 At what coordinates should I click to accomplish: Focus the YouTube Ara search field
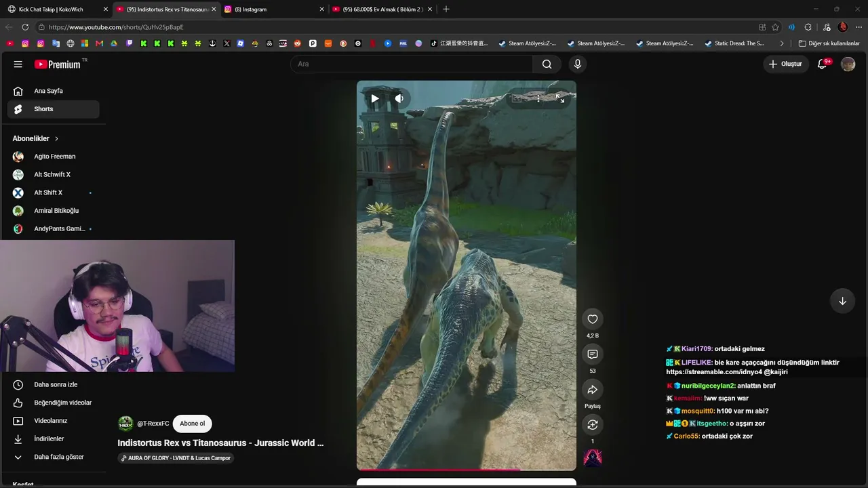click(412, 64)
